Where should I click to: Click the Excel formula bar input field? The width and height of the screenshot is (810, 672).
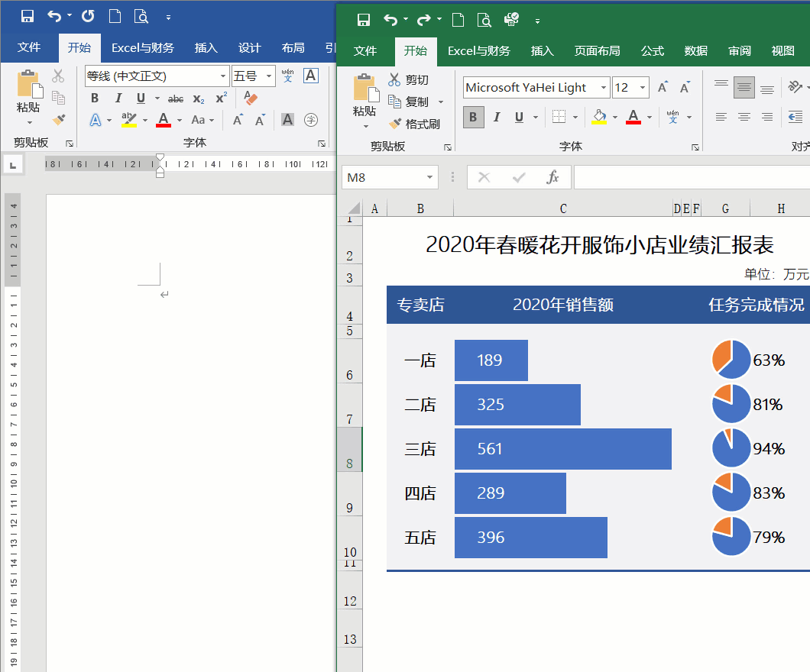(x=688, y=177)
